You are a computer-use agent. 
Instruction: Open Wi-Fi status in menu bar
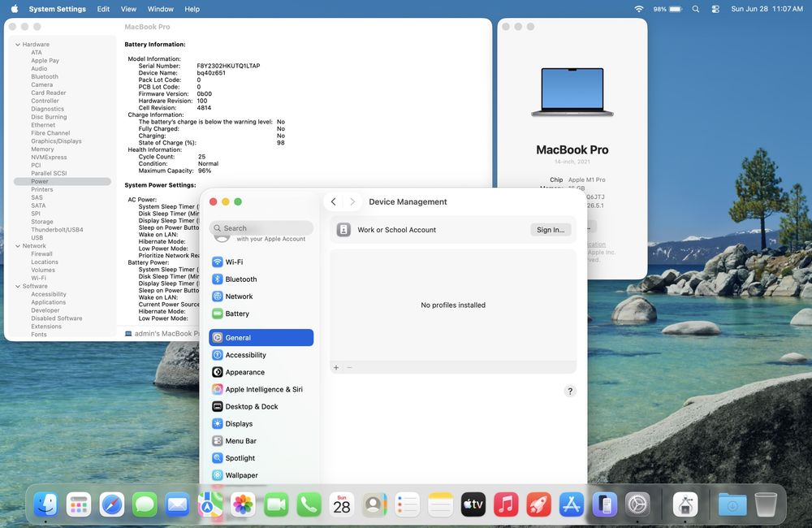[639, 9]
